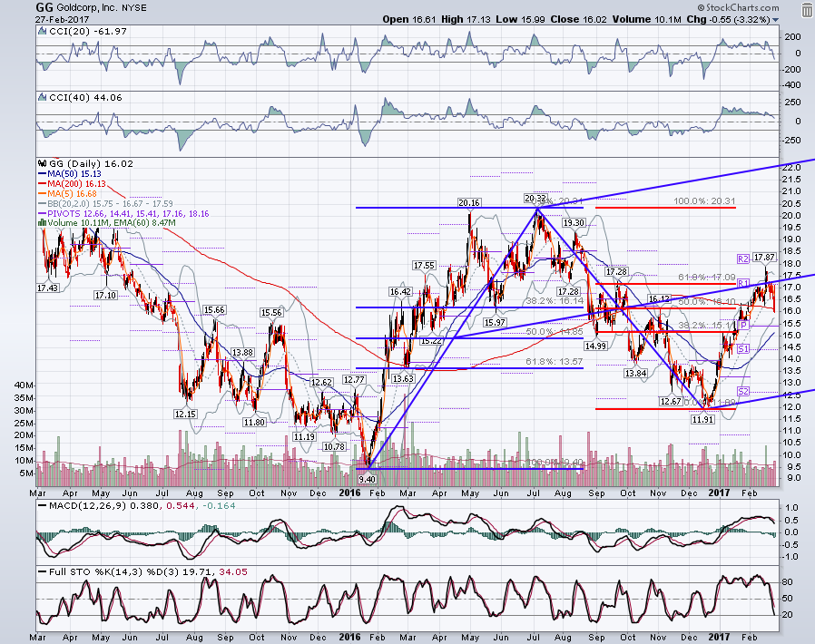Click the S1 pivot support label
The width and height of the screenshot is (815, 644).
pyautogui.click(x=743, y=349)
